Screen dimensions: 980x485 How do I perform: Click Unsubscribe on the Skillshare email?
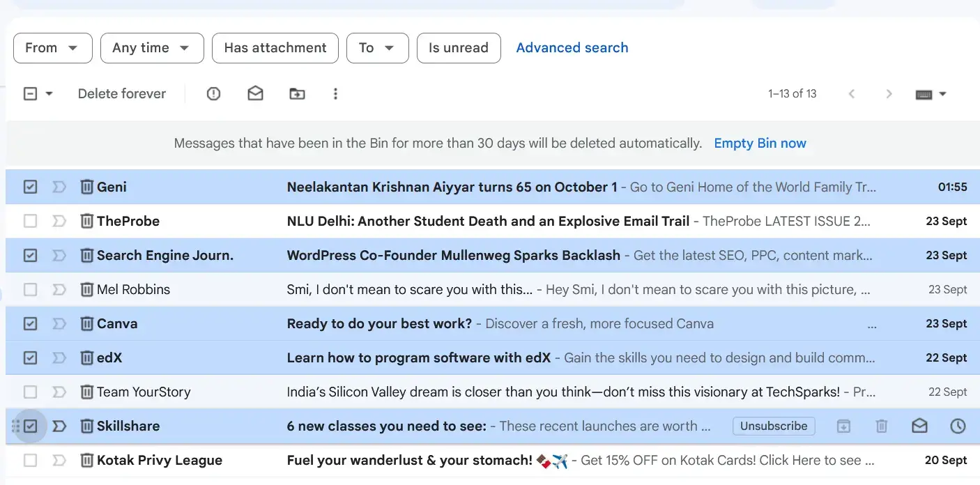774,426
